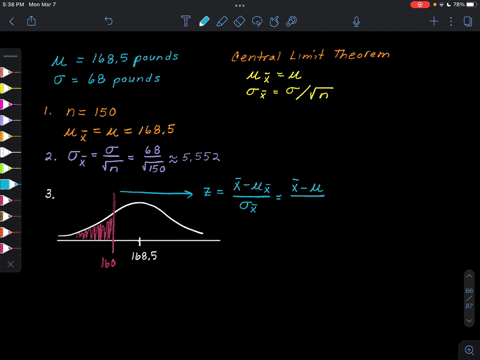
Task: Open the share/export menu
Action: [31, 21]
